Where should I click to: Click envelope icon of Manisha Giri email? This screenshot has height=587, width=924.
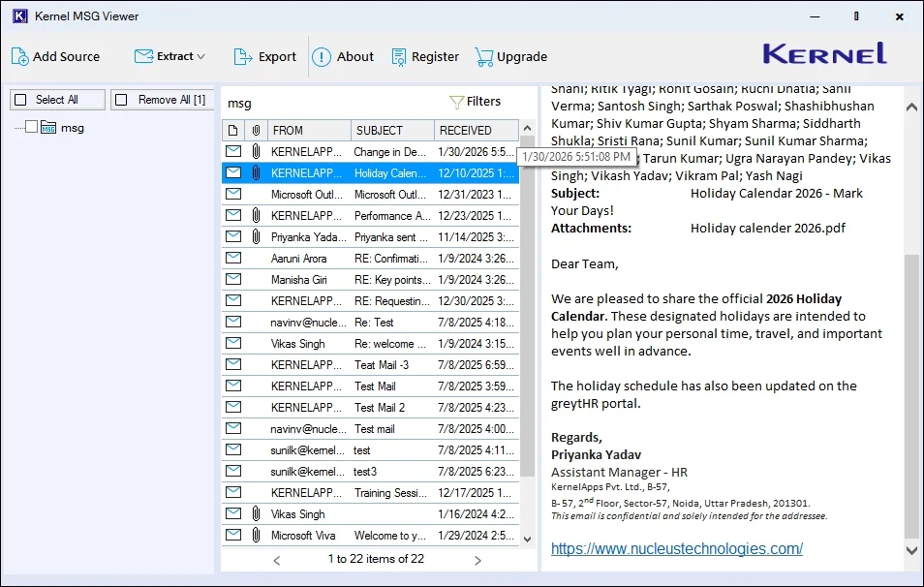click(233, 279)
